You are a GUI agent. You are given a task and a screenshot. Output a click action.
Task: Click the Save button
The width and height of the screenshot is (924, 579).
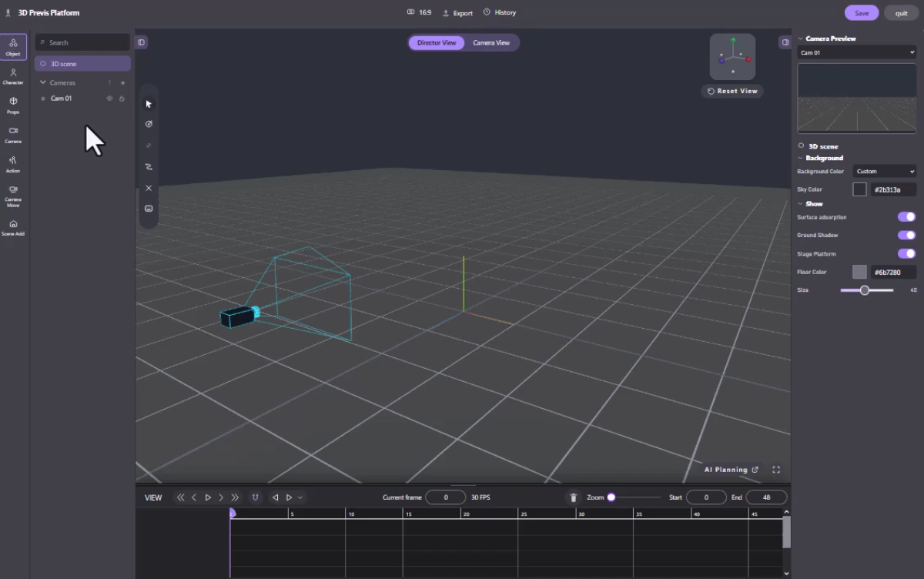[x=862, y=13]
